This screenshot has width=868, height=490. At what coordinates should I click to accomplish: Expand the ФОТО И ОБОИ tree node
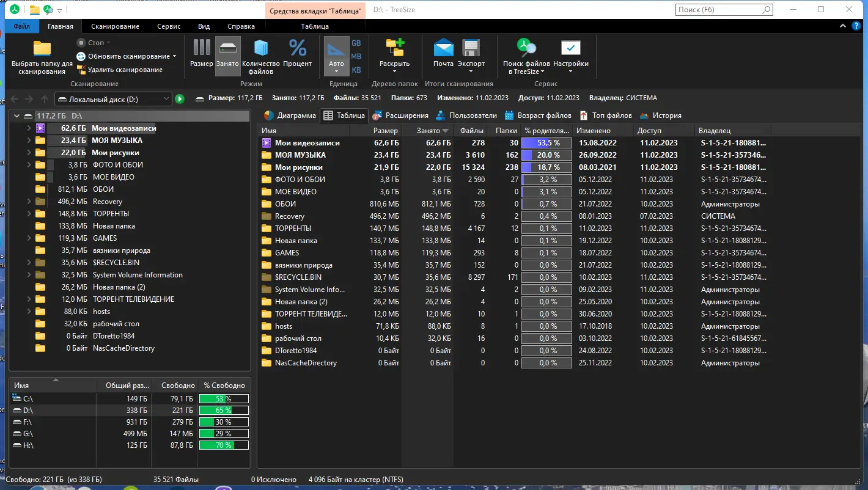pyautogui.click(x=29, y=165)
